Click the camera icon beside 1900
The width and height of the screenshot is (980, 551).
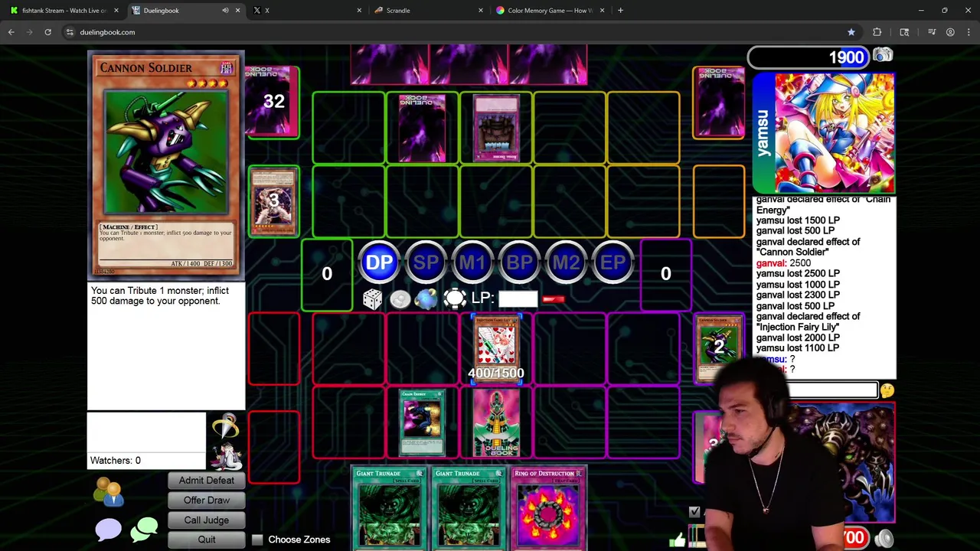[883, 55]
